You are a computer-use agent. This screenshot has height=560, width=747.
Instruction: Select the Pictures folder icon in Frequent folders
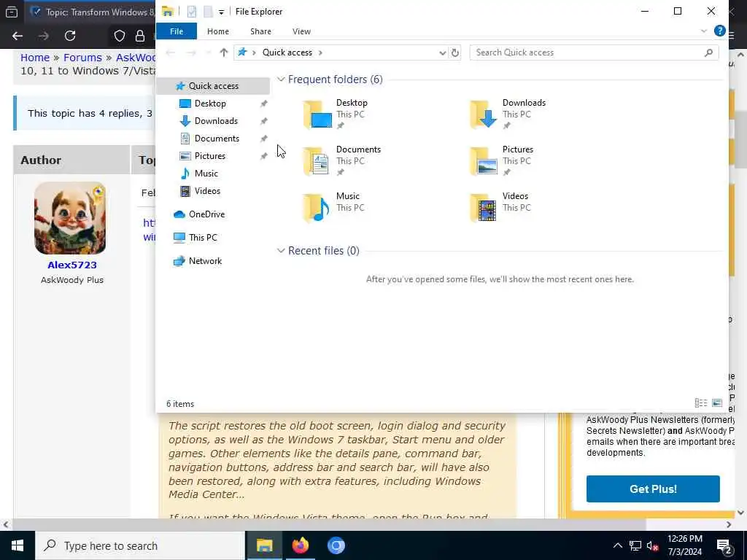point(484,161)
